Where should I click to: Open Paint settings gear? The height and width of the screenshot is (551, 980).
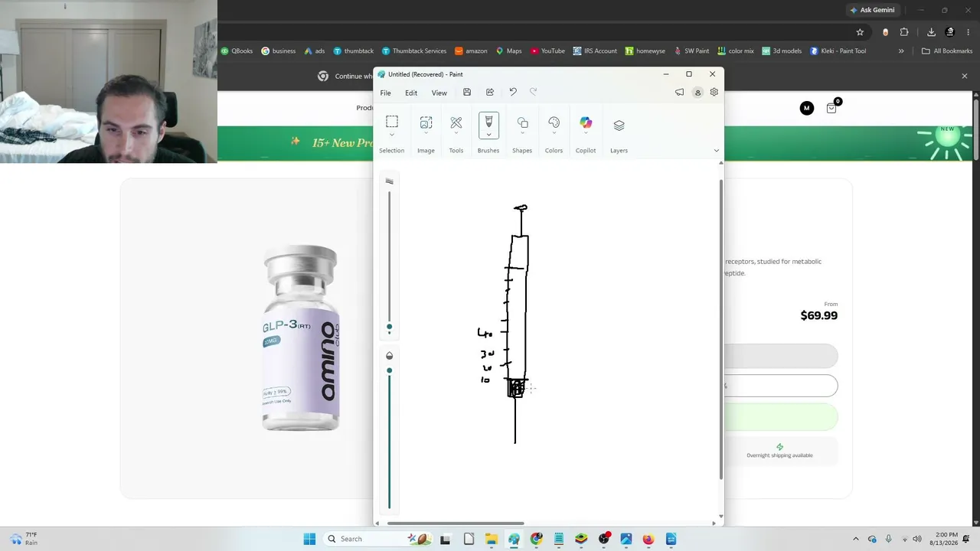tap(714, 92)
